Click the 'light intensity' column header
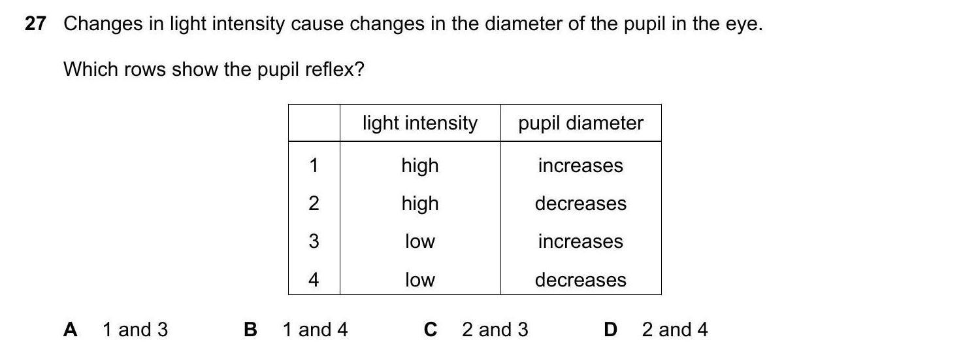This screenshot has height=348, width=980. 419,123
